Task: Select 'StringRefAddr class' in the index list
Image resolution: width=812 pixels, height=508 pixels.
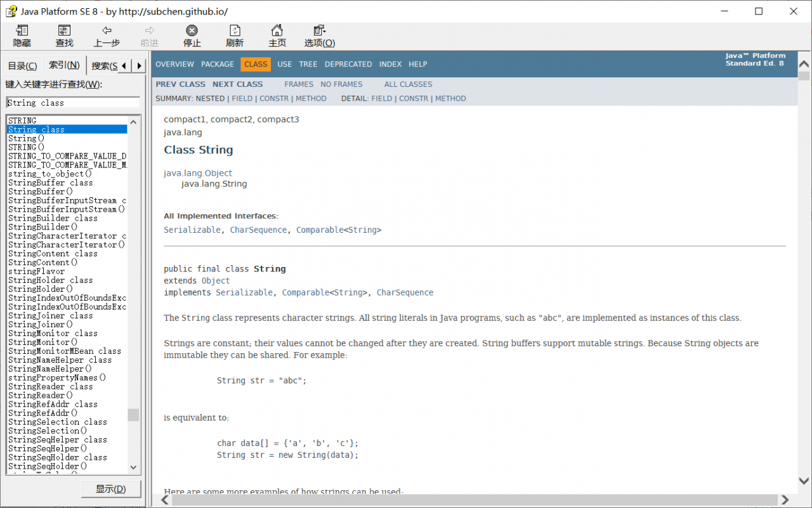Action: (53, 405)
